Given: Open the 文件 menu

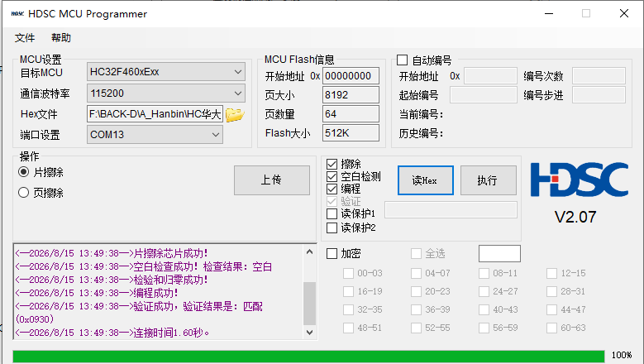Looking at the screenshot, I should pos(25,38).
